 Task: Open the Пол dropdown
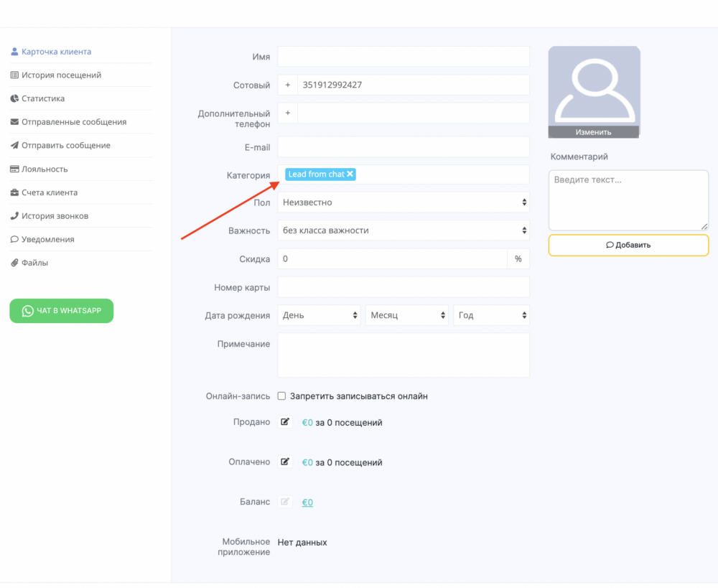tap(403, 202)
